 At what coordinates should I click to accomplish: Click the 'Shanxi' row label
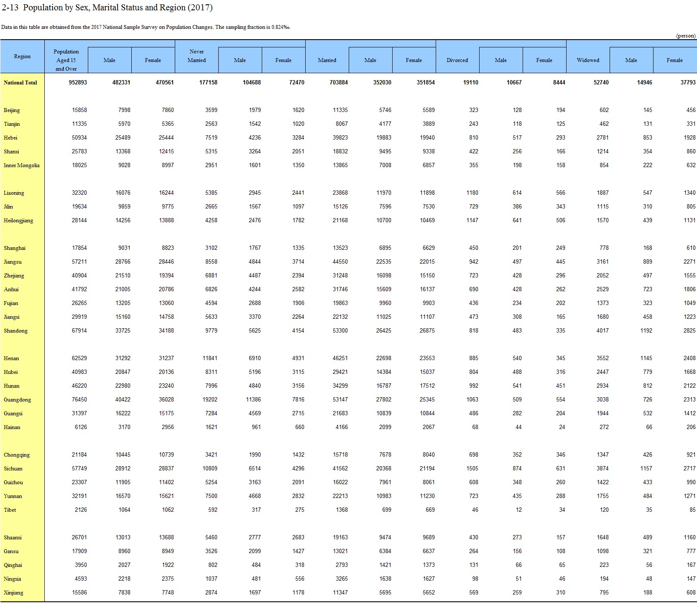click(x=11, y=152)
